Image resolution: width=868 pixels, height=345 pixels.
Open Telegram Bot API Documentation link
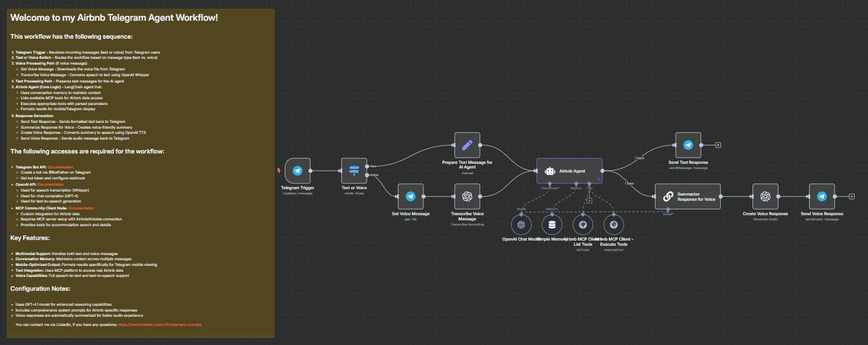coord(60,167)
